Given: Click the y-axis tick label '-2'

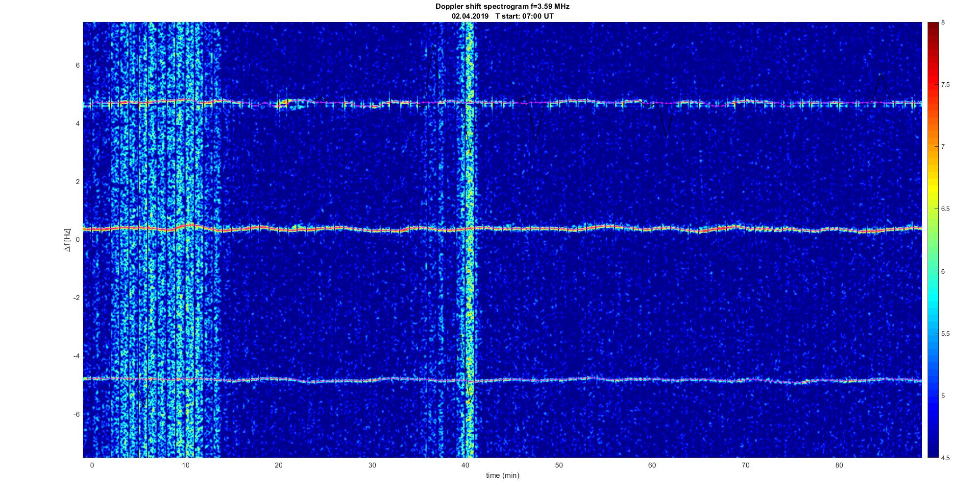Looking at the screenshot, I should pos(77,298).
